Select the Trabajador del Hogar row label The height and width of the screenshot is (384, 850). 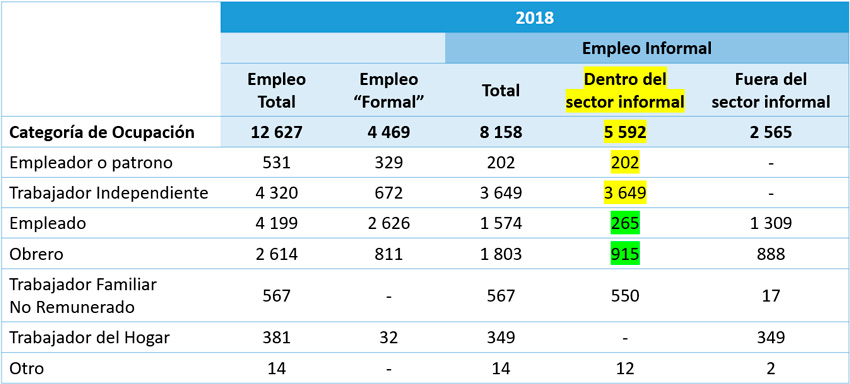point(90,338)
